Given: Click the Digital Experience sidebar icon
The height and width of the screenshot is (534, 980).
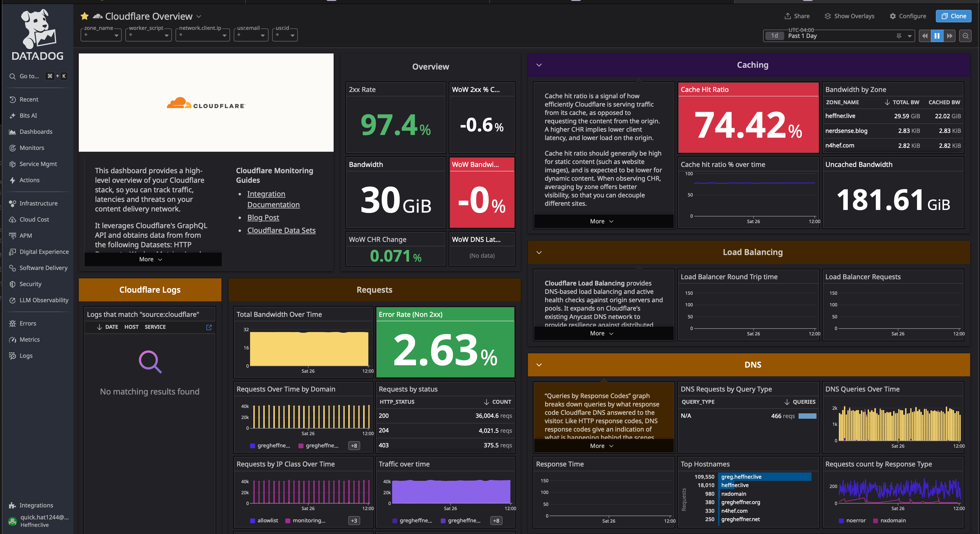Looking at the screenshot, I should click(x=13, y=252).
